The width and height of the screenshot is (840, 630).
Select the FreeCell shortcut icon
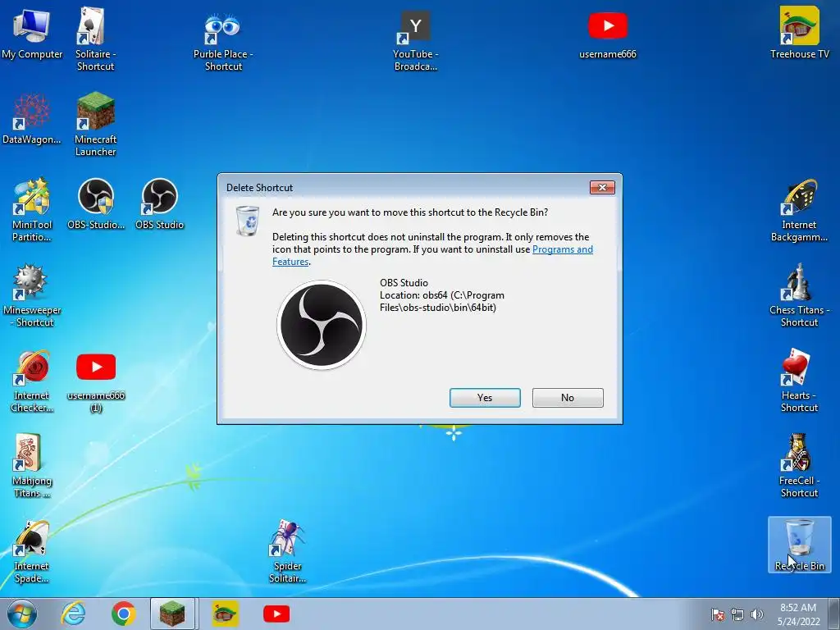[799, 467]
